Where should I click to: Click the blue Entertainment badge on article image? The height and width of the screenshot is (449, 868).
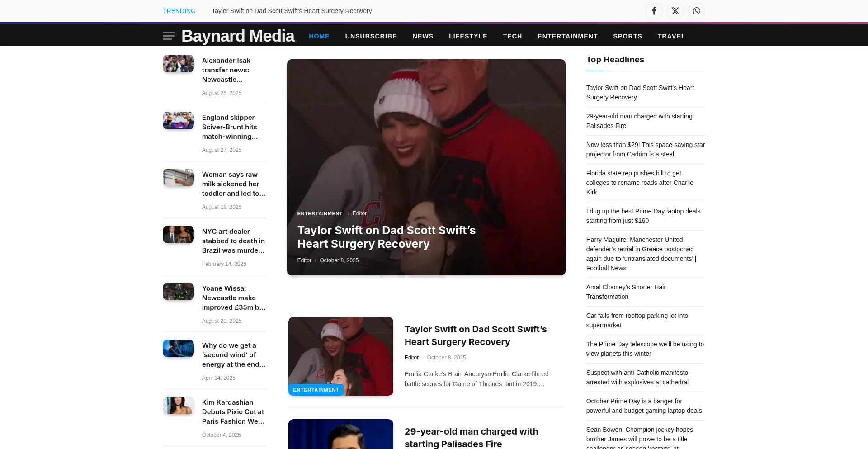coord(316,390)
